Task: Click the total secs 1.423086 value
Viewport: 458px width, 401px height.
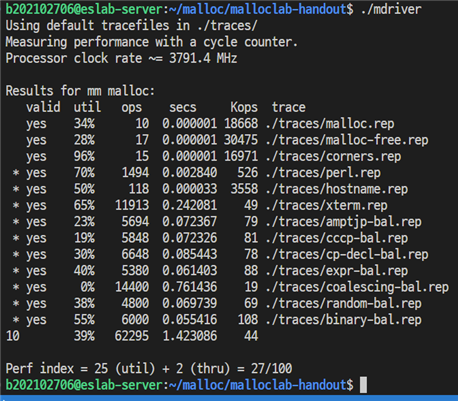Action: 190,336
